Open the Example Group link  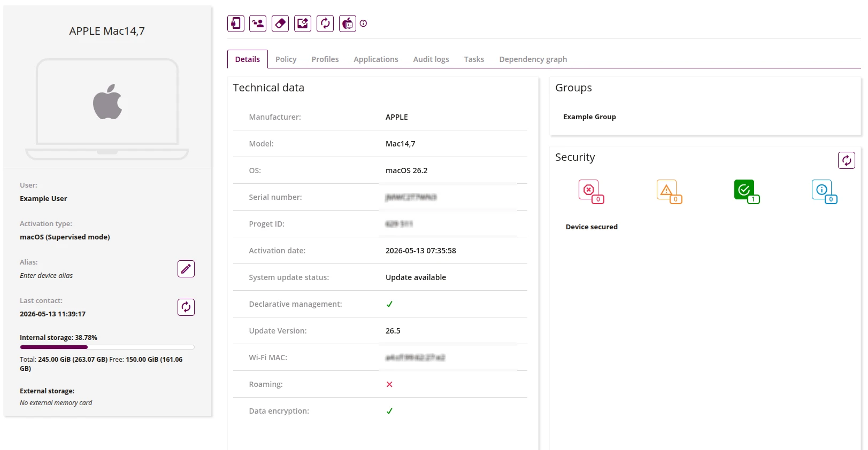coord(589,117)
